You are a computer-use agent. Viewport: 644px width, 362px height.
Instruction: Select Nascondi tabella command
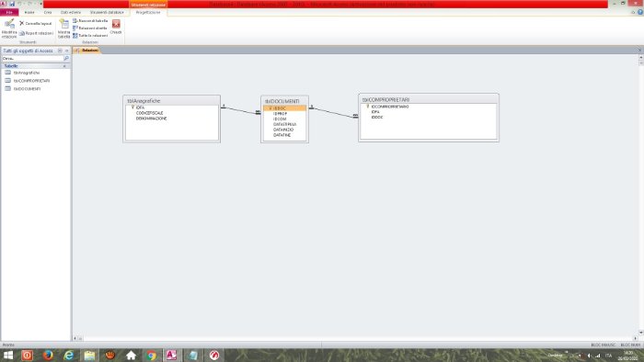pyautogui.click(x=90, y=20)
